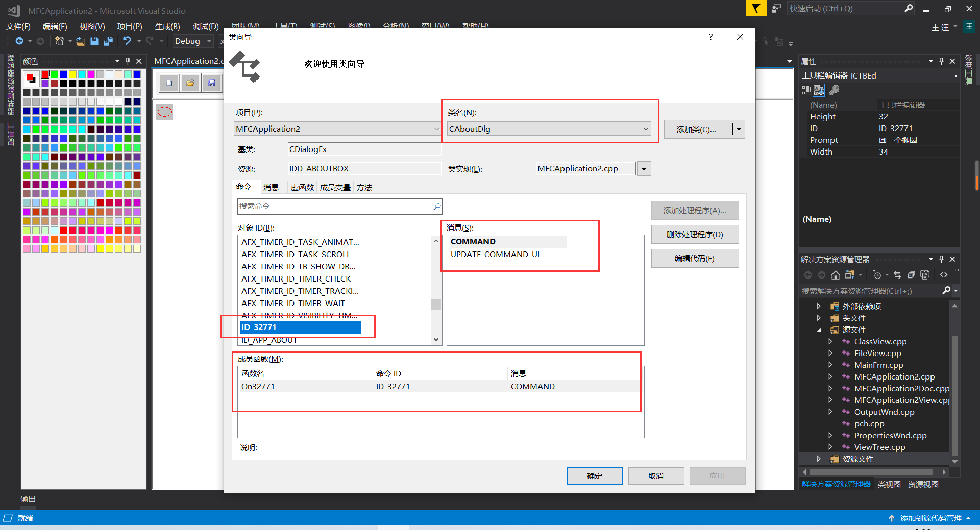The image size is (980, 530).
Task: Click the Refresh arrows icon in Solution Explorer
Action: [x=897, y=275]
